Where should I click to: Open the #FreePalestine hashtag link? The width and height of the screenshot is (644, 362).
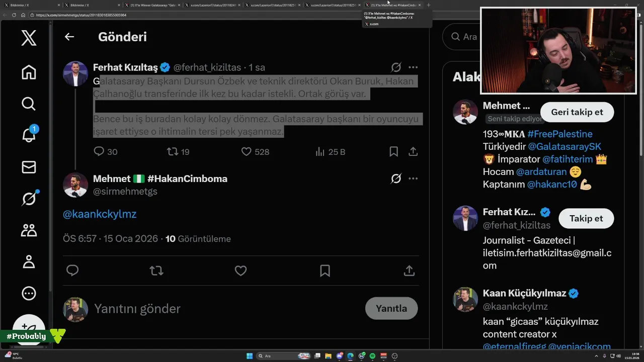click(560, 134)
